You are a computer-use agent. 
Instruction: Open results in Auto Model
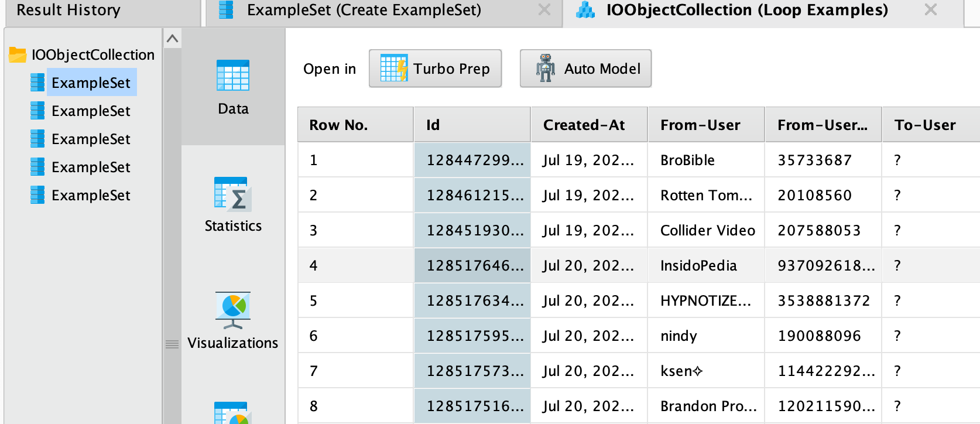[585, 69]
